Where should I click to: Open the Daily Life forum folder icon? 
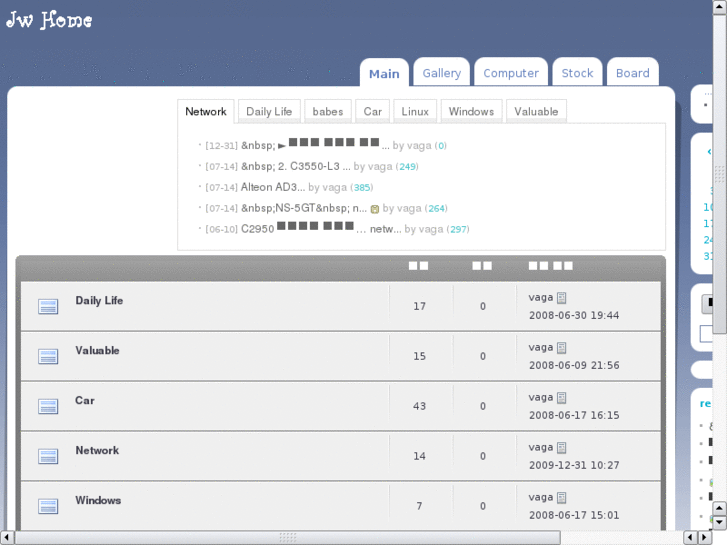48,307
